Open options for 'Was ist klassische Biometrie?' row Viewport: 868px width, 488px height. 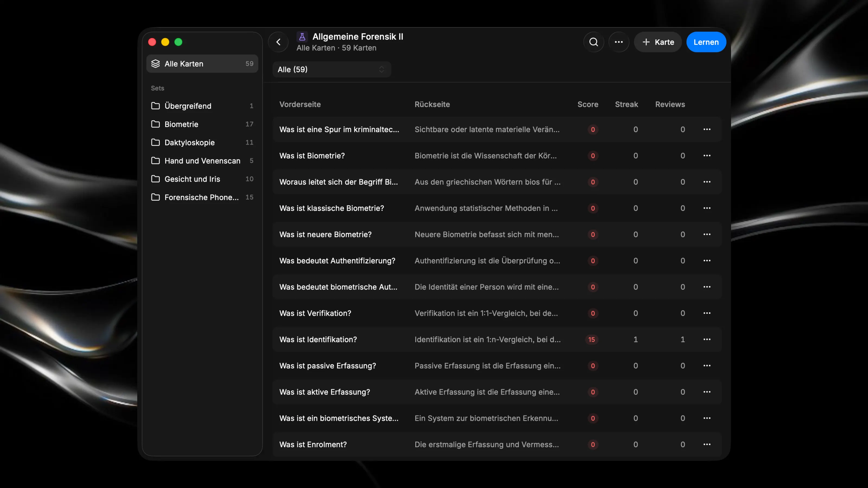(707, 208)
